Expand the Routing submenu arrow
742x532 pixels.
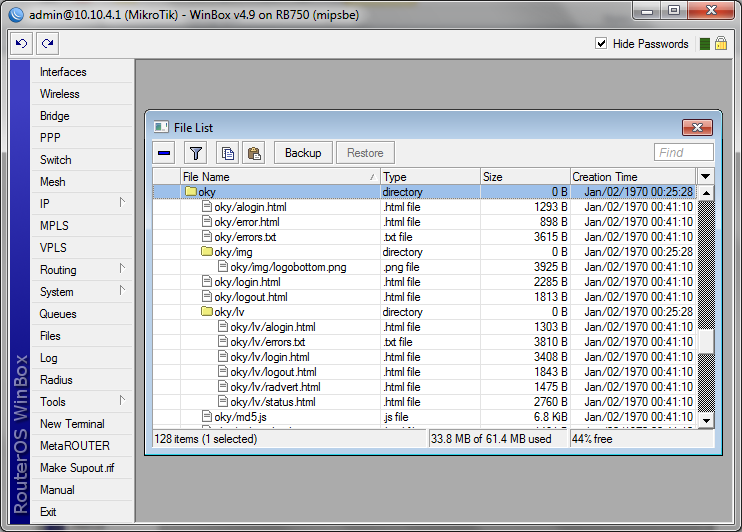(x=122, y=269)
